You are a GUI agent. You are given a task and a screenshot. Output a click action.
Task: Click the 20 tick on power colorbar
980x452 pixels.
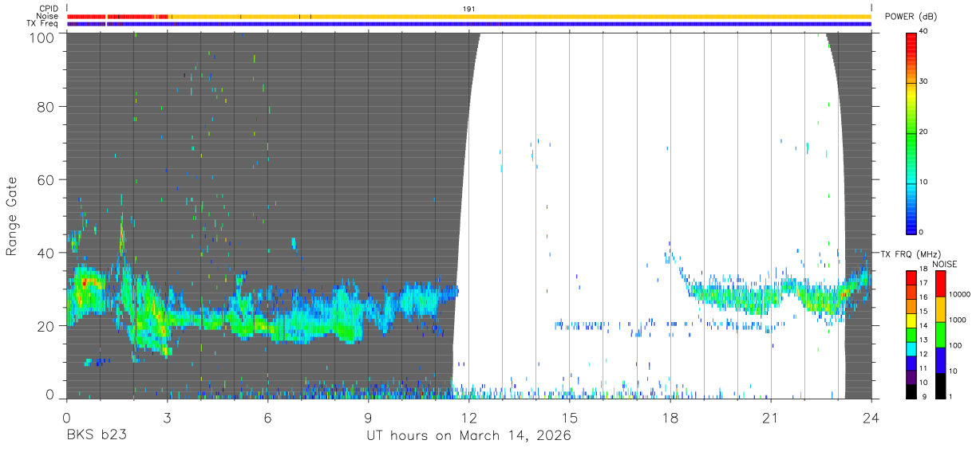923,132
